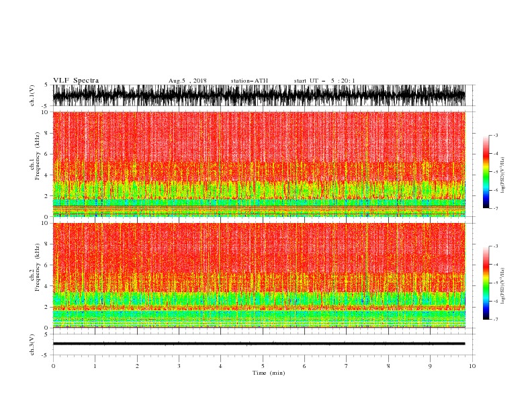The image size is (532, 411).
Task: Select the ch.2 color bar "log(PSD)(V²/Hz)" label
Action: coord(502,286)
